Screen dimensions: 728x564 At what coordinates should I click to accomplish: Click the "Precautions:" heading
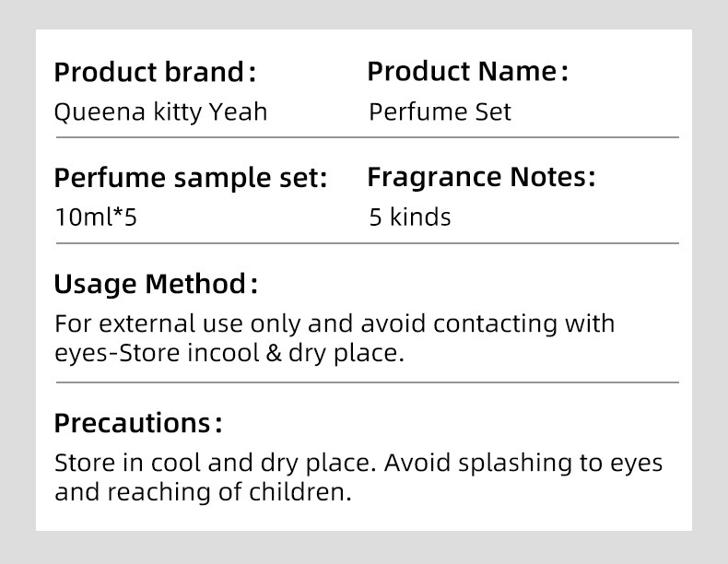pyautogui.click(x=138, y=424)
